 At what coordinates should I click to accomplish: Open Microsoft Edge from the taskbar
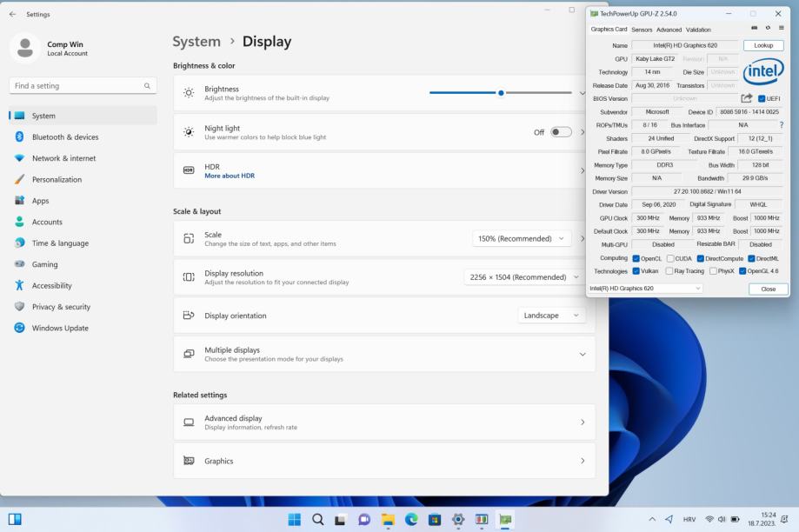(x=411, y=519)
